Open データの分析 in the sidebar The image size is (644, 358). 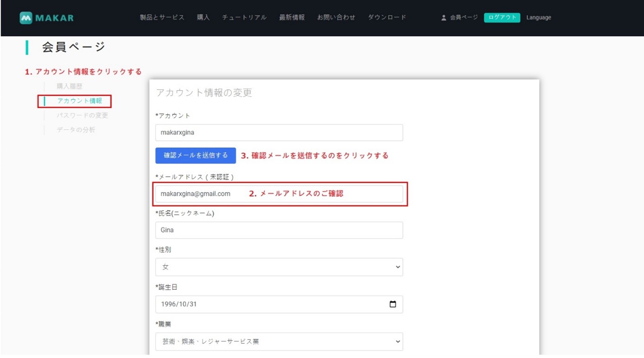pos(76,130)
